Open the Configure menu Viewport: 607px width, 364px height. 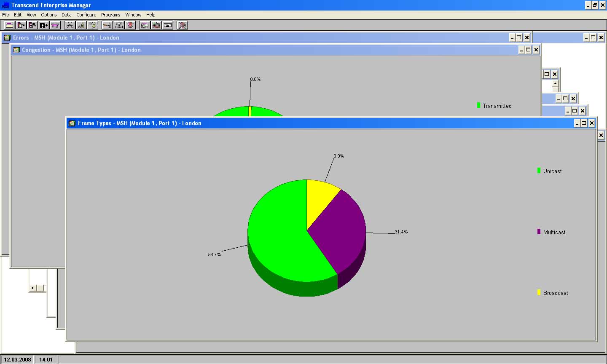click(86, 15)
